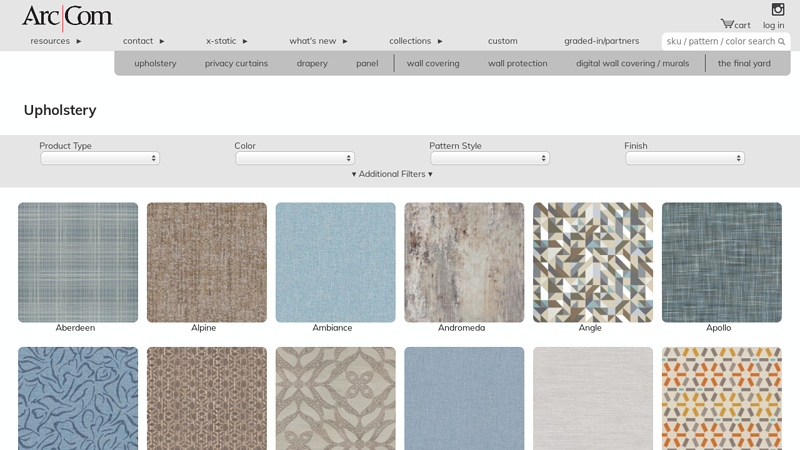This screenshot has height=450, width=800.
Task: Expand the contact menu
Action: (143, 41)
